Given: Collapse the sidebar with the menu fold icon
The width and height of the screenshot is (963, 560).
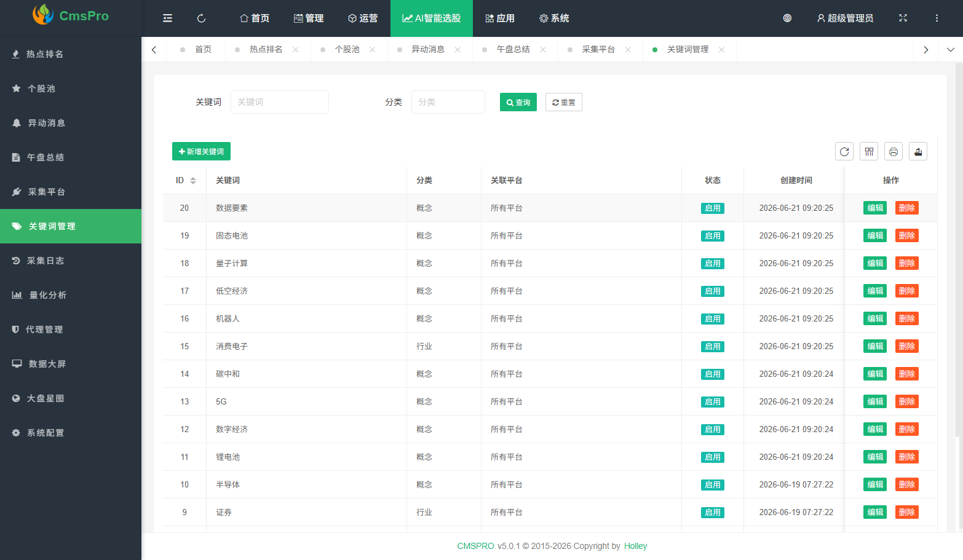Looking at the screenshot, I should (167, 18).
